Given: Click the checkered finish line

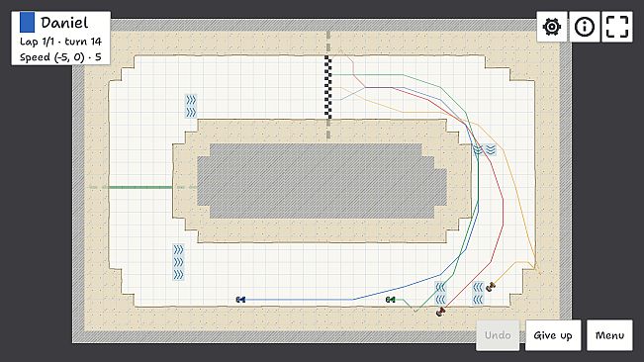Looking at the screenshot, I should click(x=328, y=87).
